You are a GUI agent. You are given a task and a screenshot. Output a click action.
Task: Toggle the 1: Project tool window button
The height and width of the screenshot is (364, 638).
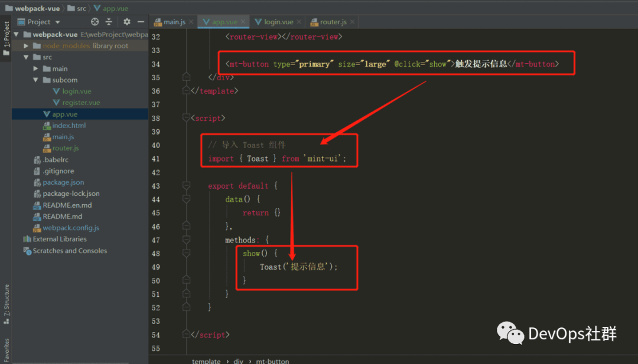[6, 39]
